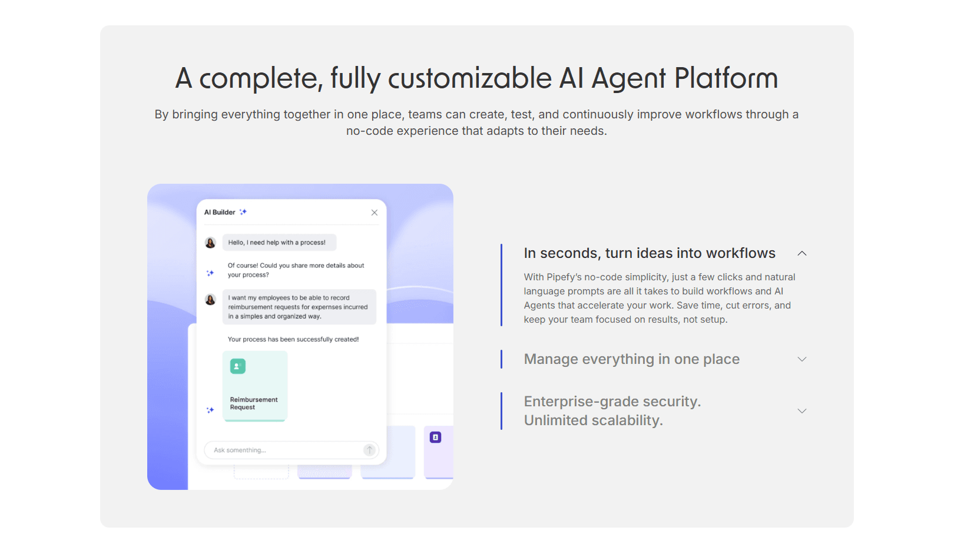Click the purple square icon behind chat panel
Viewport: 954px width, 560px height.
(x=436, y=437)
